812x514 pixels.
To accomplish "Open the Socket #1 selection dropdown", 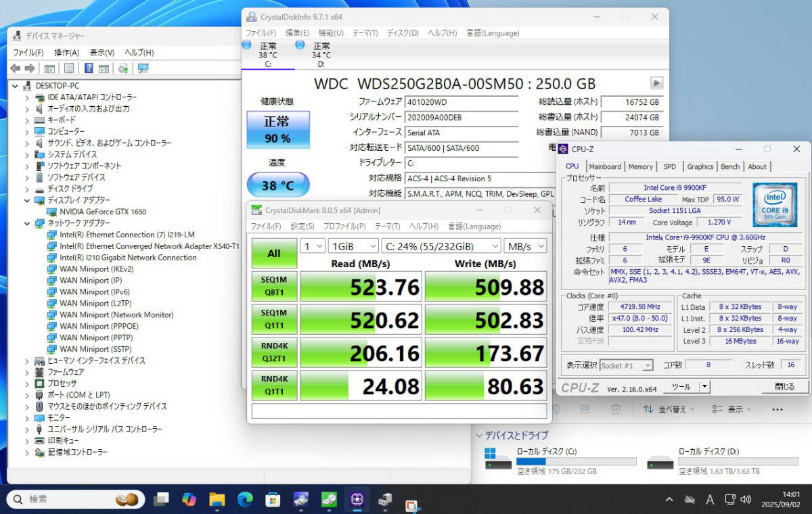I will (627, 365).
